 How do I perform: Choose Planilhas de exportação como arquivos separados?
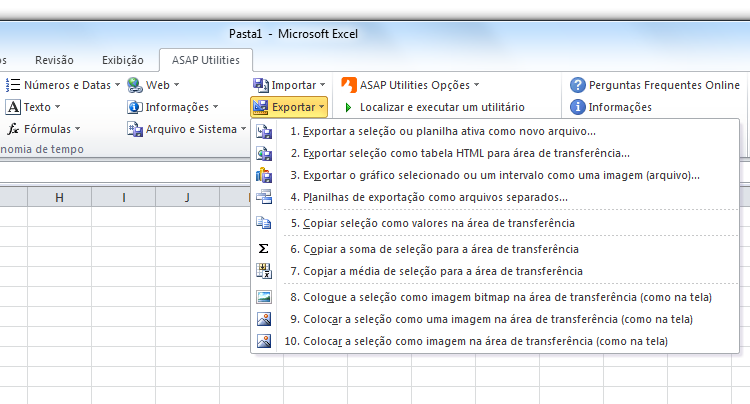[495, 197]
